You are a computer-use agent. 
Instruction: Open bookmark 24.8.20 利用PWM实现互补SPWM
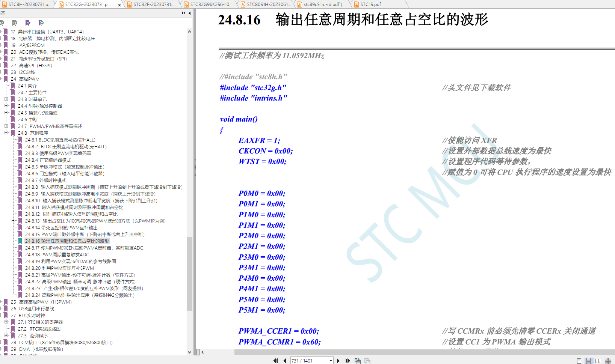(x=59, y=268)
